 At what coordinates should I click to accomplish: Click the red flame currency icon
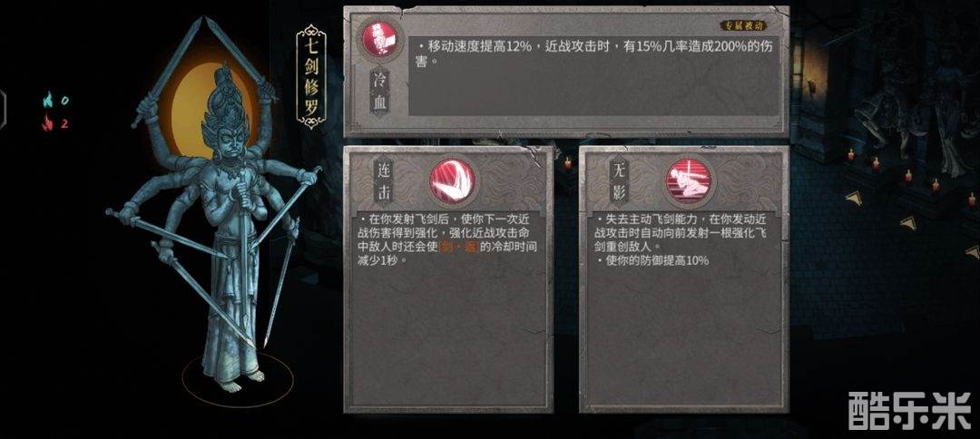click(x=47, y=123)
